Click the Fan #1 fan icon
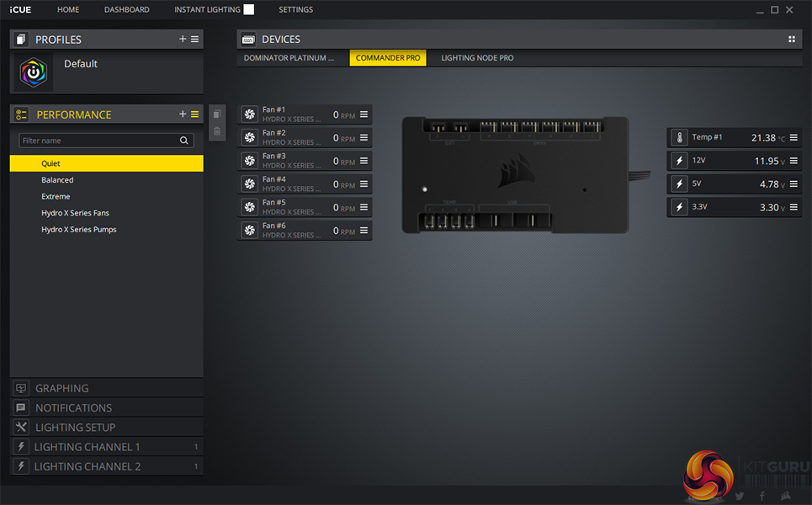 [x=250, y=114]
